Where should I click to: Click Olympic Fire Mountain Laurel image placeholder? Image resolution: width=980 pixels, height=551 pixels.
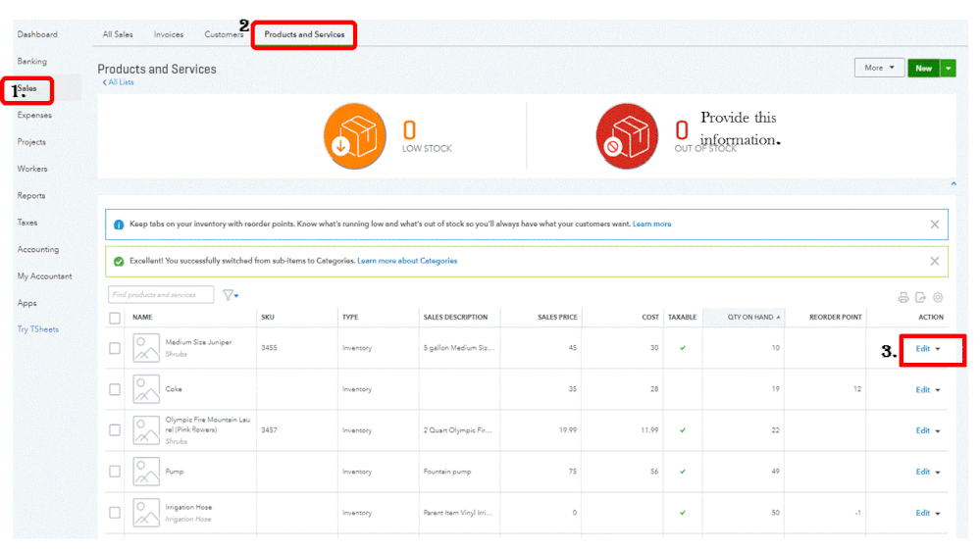coord(146,430)
